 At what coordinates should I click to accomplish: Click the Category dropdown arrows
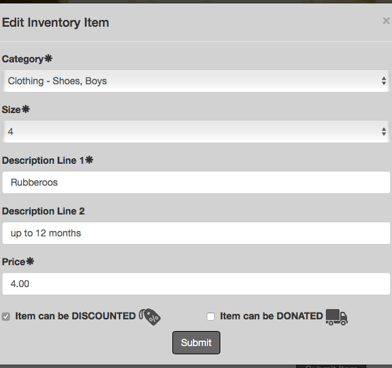coord(384,81)
